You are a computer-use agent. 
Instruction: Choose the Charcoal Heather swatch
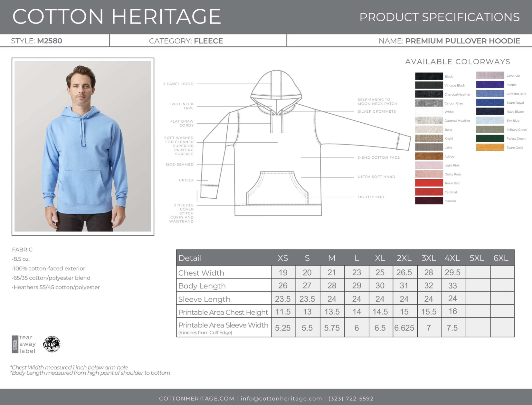tap(429, 94)
